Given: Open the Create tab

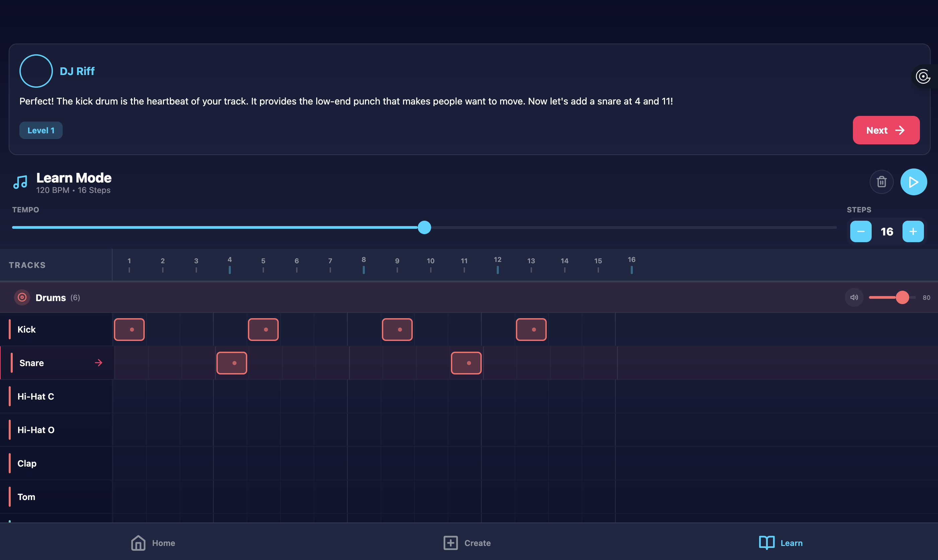Looking at the screenshot, I should pyautogui.click(x=467, y=543).
